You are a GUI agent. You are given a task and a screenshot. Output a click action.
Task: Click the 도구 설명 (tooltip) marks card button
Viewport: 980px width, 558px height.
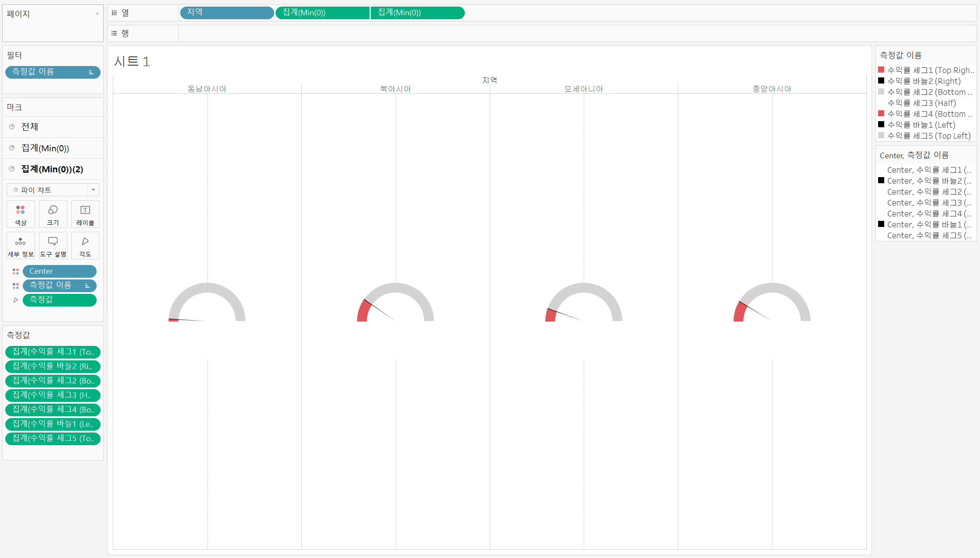click(x=53, y=246)
